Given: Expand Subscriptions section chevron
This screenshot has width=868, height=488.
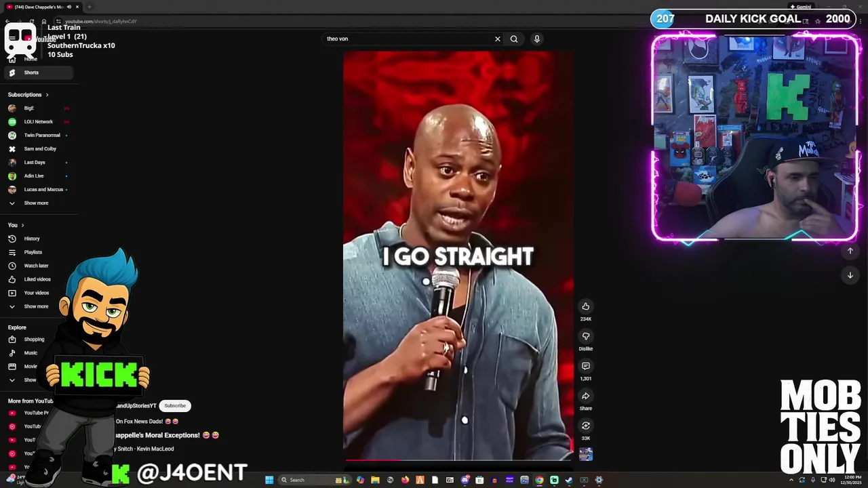Looking at the screenshot, I should tap(47, 95).
